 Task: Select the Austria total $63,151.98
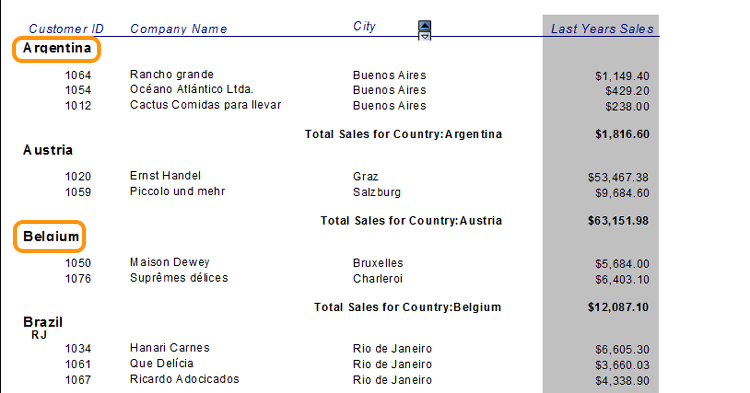(618, 221)
